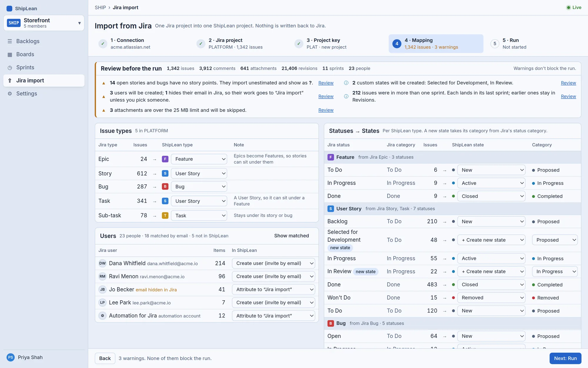Click the DW avatar for Dana Whitfield
The width and height of the screenshot is (588, 368).
point(102,263)
